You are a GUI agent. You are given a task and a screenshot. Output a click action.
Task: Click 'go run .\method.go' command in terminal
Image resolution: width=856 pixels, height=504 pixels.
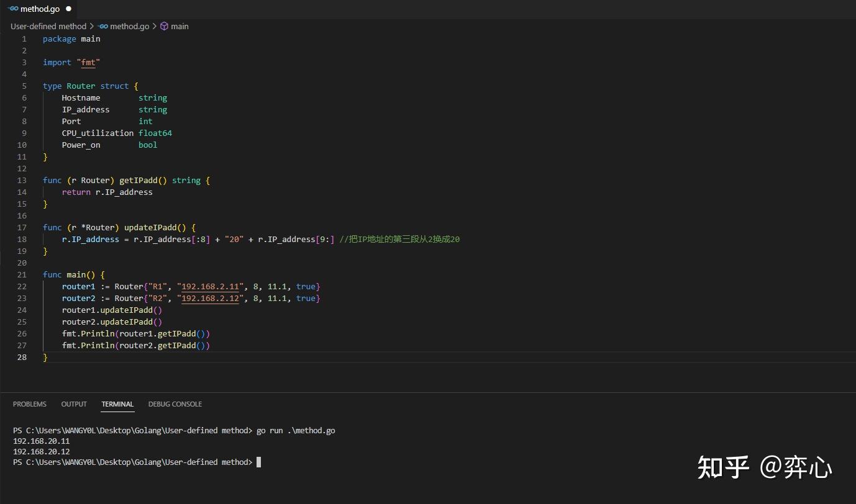coord(296,430)
